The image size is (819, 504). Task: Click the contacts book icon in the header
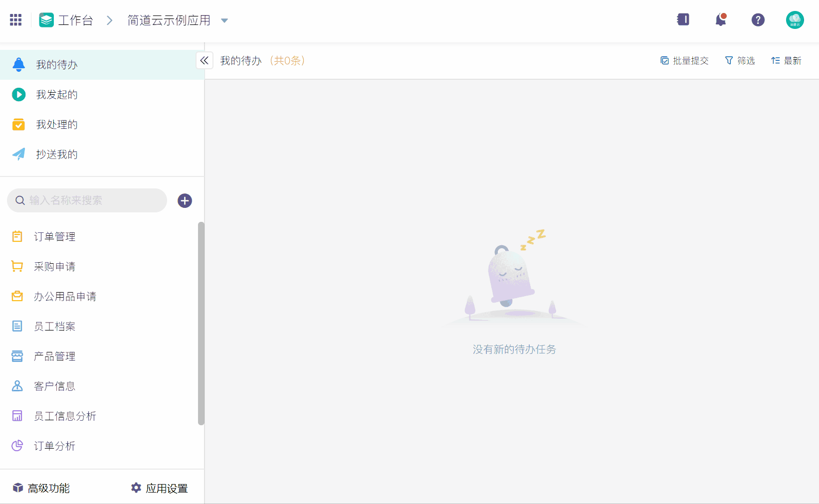(x=683, y=20)
